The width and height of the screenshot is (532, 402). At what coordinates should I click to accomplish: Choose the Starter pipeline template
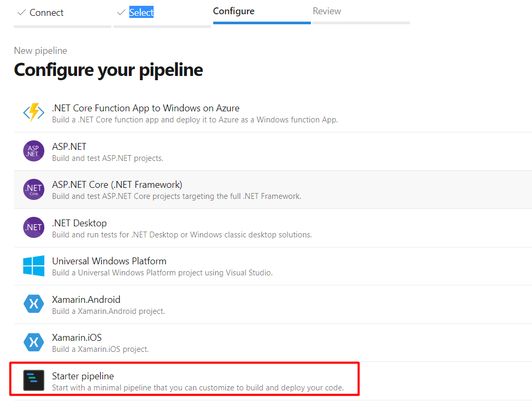pyautogui.click(x=83, y=376)
